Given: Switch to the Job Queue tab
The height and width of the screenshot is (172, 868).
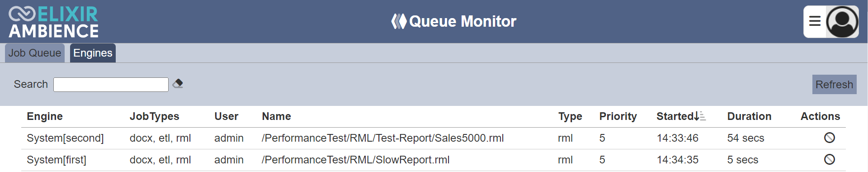Looking at the screenshot, I should [x=35, y=53].
